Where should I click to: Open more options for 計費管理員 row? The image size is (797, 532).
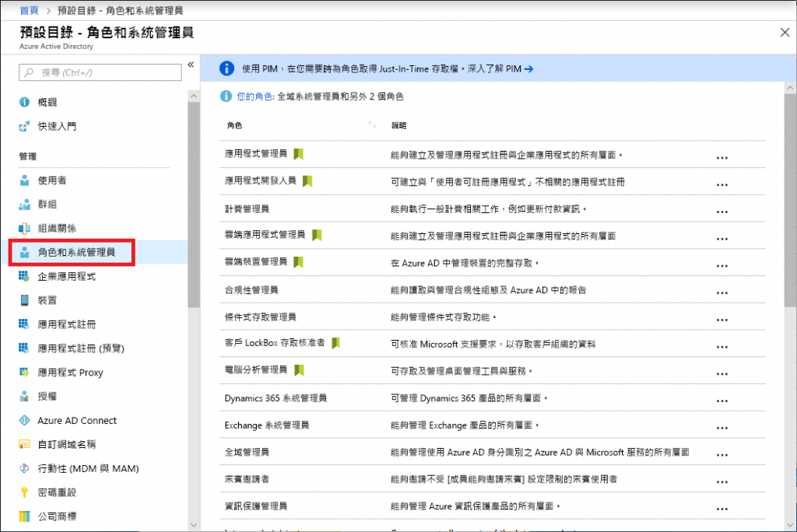722,212
